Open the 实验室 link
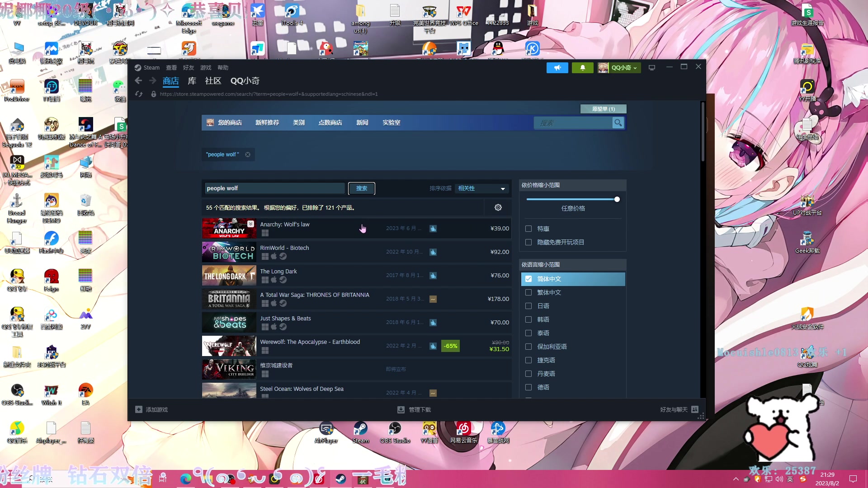This screenshot has height=488, width=868. (x=391, y=122)
